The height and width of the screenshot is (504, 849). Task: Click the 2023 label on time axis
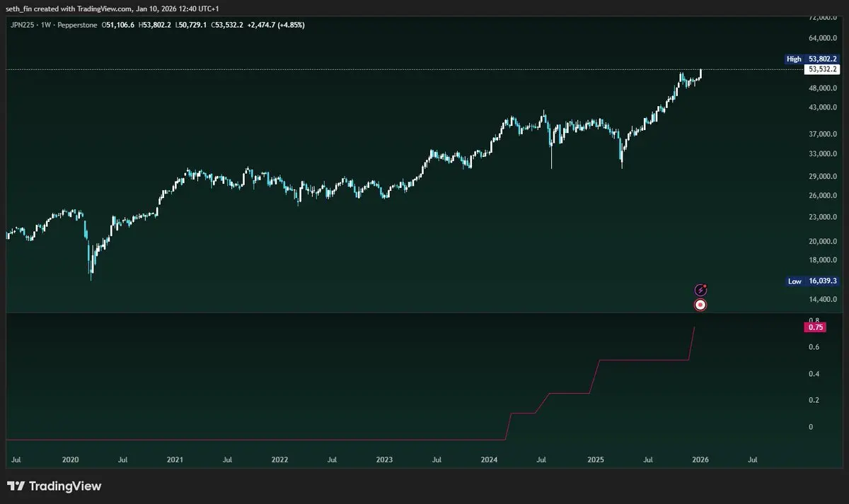pos(384,460)
